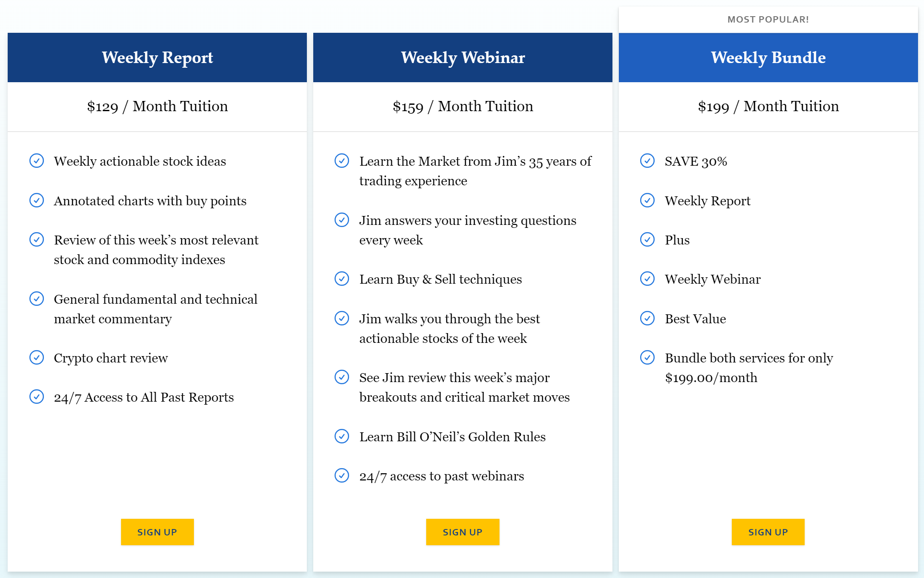Click Sign Up under Weekly Webinar
This screenshot has height=578, width=924.
[462, 532]
